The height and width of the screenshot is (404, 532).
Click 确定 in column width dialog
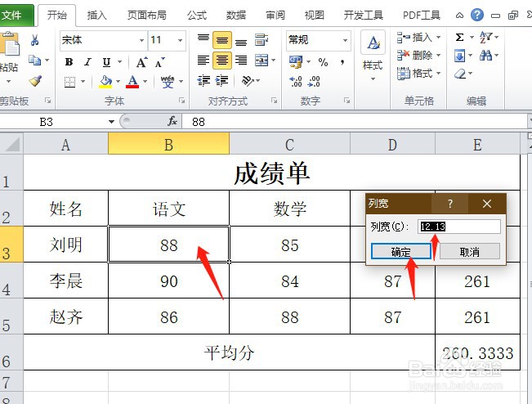(401, 252)
